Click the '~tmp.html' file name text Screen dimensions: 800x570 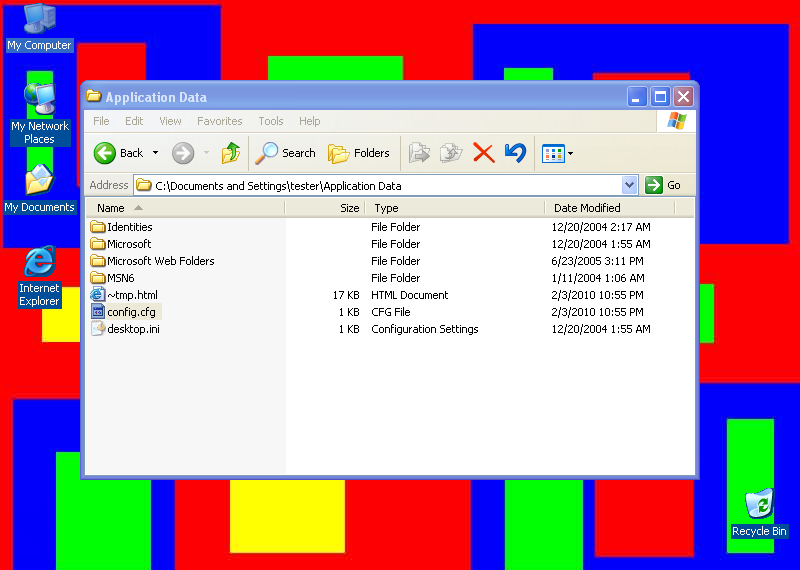click(x=132, y=295)
